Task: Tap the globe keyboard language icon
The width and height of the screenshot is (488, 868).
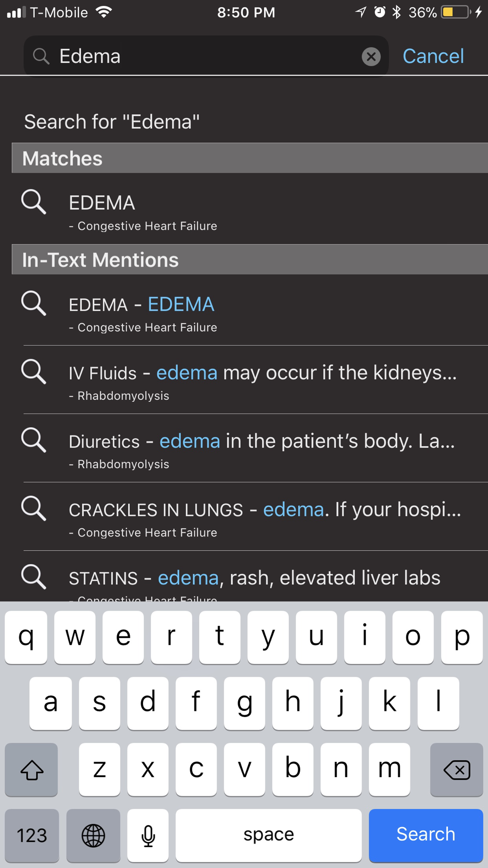Action: tap(93, 835)
